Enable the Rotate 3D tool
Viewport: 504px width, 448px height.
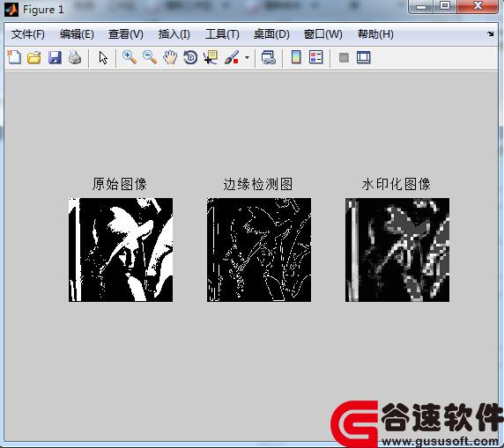tap(190, 58)
